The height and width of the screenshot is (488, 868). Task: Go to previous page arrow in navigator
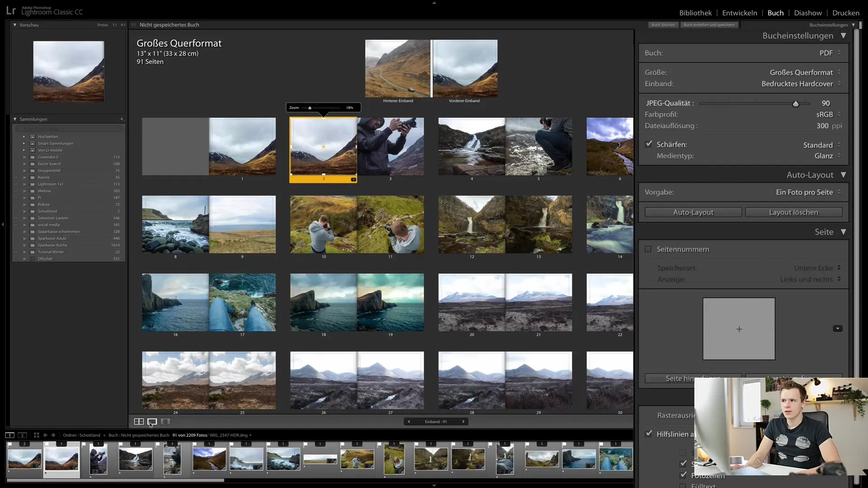pos(409,422)
